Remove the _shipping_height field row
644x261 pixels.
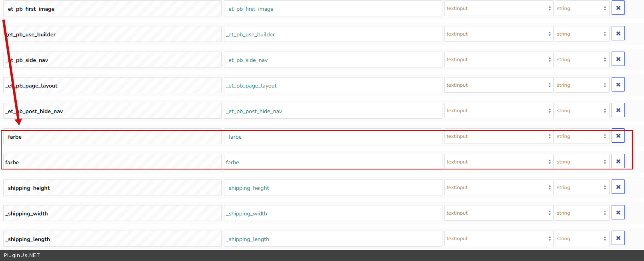618,187
